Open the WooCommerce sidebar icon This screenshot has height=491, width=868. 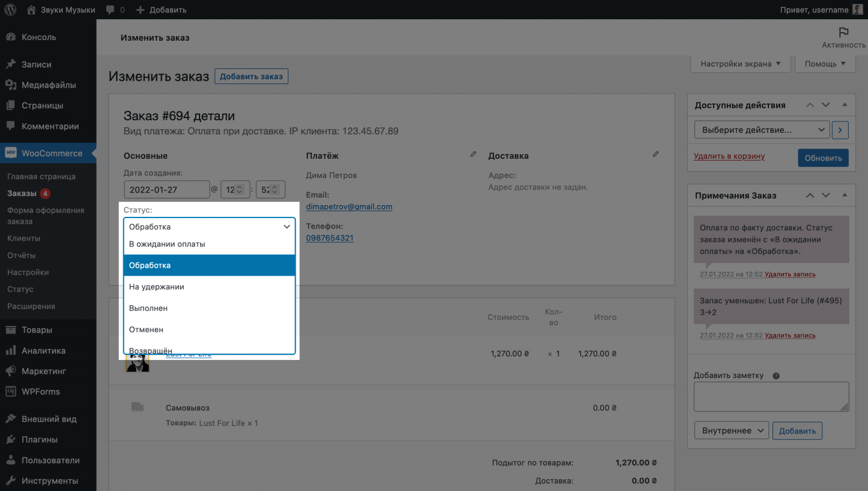tap(10, 153)
